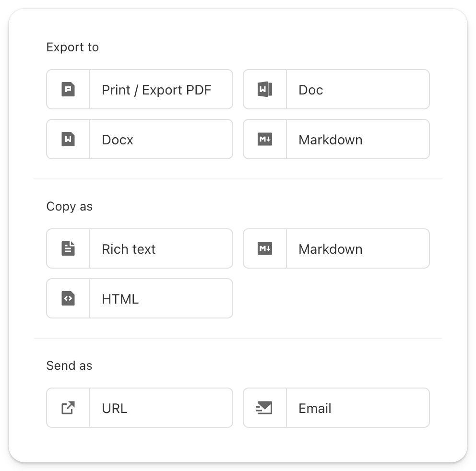
Task: Click the Markdown icon in Copy as section
Action: (x=265, y=249)
